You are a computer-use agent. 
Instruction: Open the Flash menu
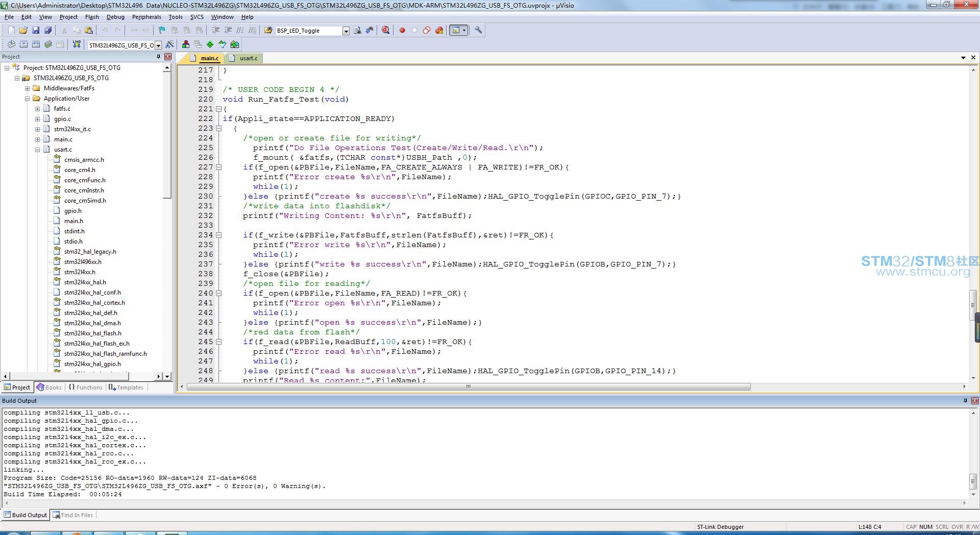pyautogui.click(x=92, y=17)
